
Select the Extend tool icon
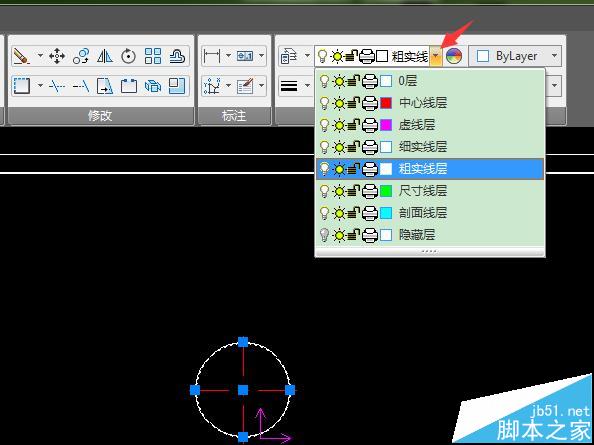[81, 86]
